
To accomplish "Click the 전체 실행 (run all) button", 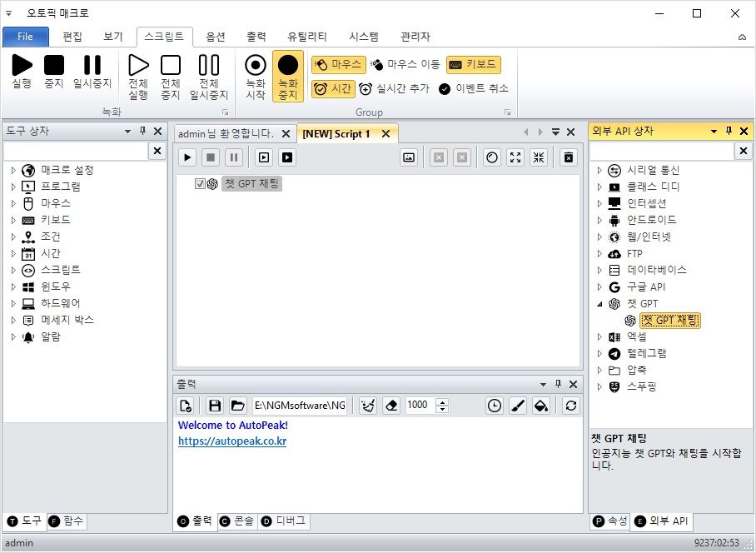I will click(x=138, y=77).
